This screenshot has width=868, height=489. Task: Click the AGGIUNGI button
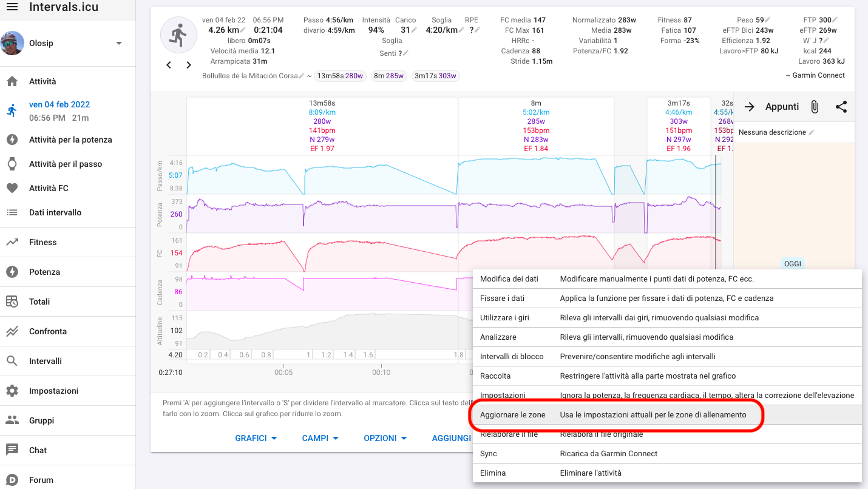point(451,438)
